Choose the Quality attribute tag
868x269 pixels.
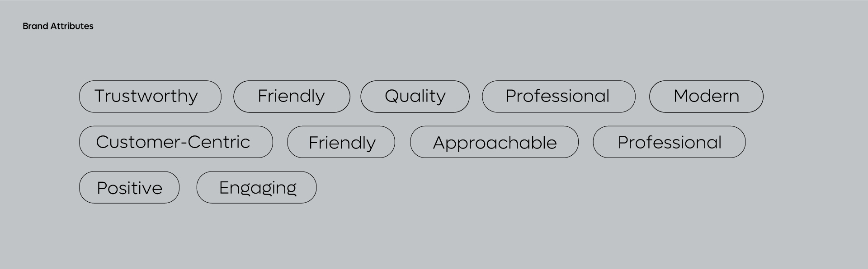(x=415, y=97)
